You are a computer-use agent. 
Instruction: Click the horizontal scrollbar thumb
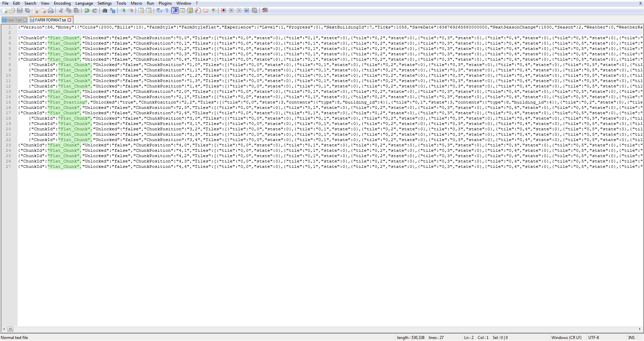[x=10, y=329]
